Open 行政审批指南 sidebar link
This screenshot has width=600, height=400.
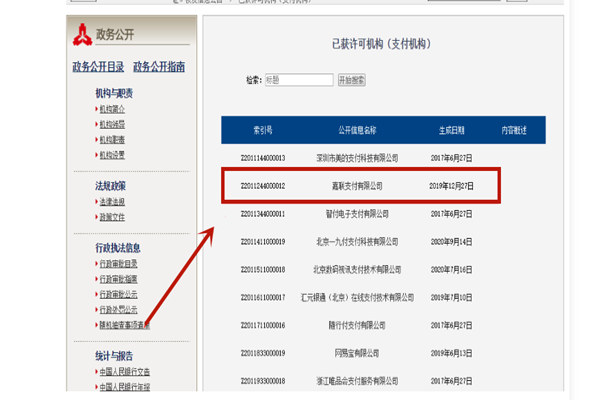118,279
